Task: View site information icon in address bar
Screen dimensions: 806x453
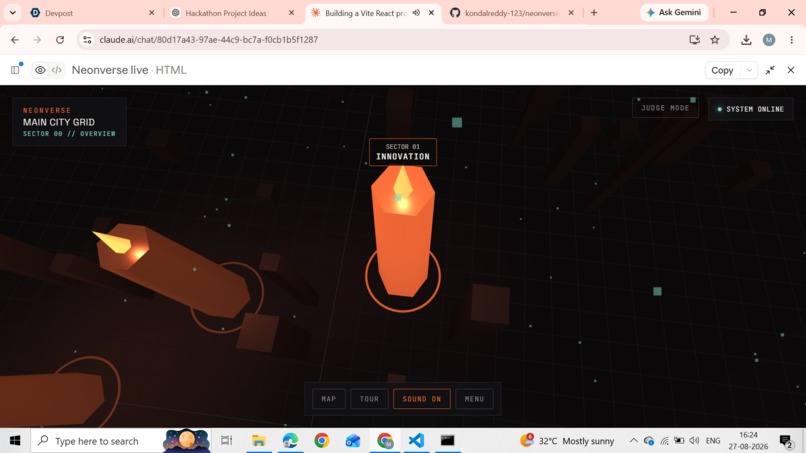Action: click(x=87, y=40)
